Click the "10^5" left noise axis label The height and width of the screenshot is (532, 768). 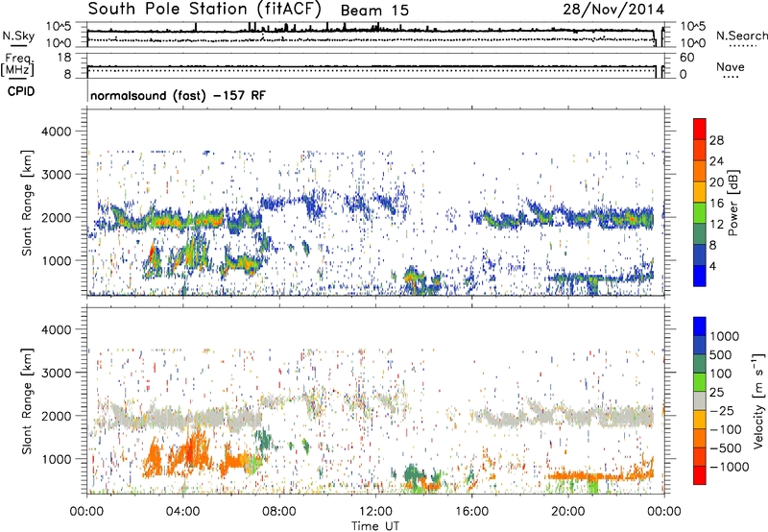click(x=59, y=26)
